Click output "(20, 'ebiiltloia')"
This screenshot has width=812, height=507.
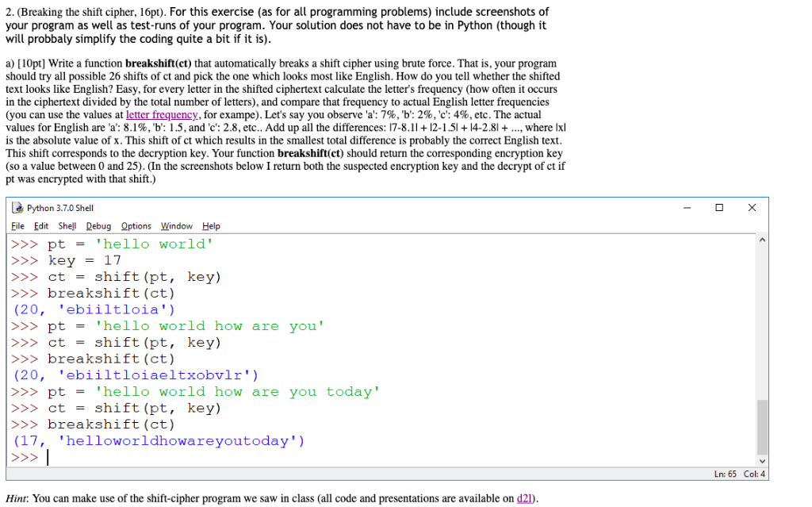[94, 310]
